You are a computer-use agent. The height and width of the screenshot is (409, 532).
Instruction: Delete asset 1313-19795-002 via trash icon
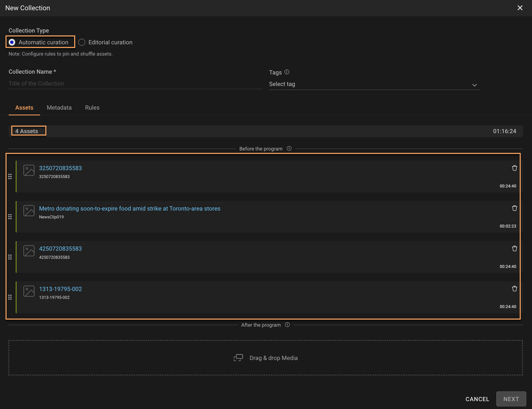pos(514,289)
